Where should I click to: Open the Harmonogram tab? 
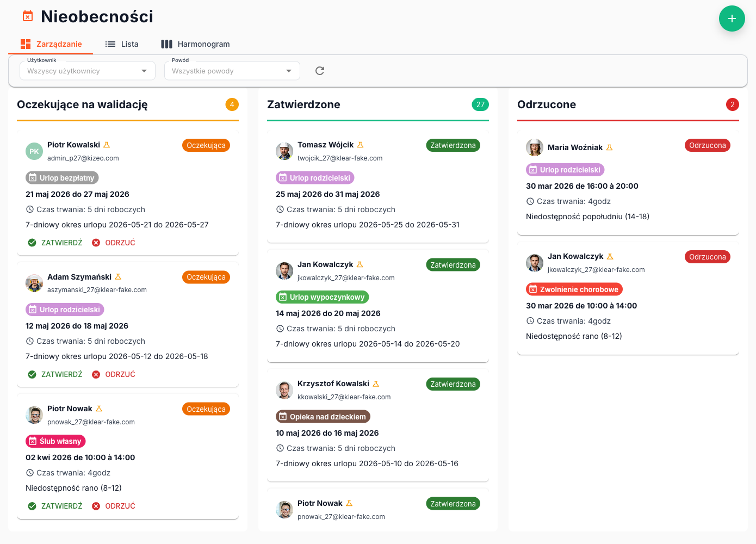(x=195, y=44)
